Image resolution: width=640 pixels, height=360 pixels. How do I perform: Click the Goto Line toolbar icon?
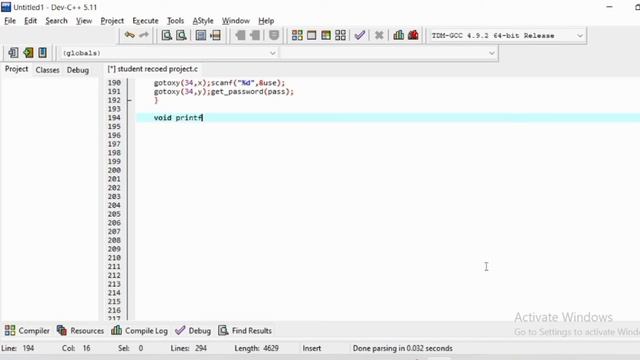[216, 36]
